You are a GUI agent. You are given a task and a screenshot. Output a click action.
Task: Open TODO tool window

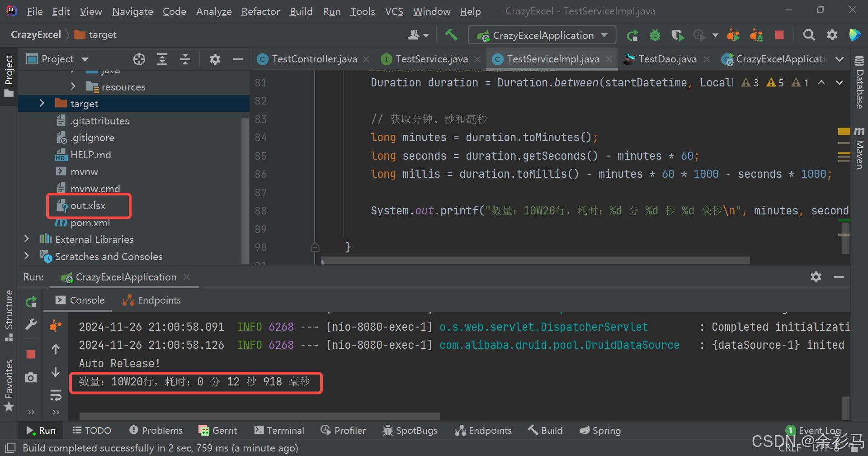point(92,430)
